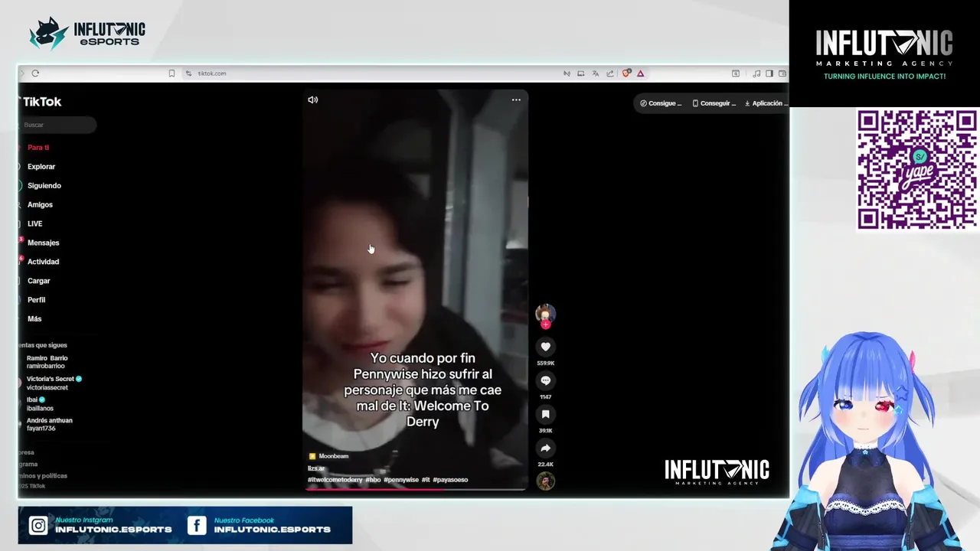980x551 pixels.
Task: Click the browser share icon
Action: [x=610, y=73]
